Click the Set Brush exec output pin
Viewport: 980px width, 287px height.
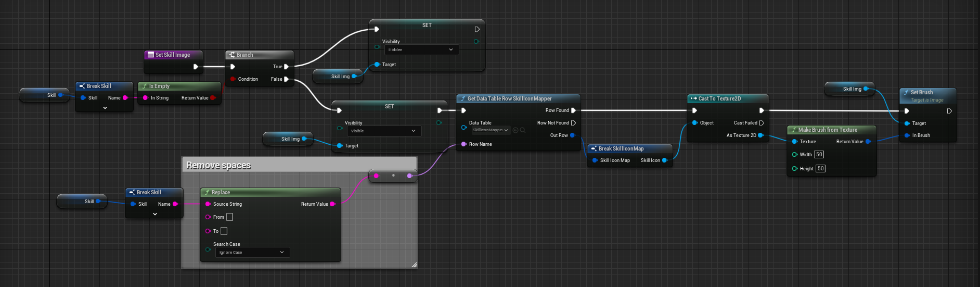(x=949, y=111)
